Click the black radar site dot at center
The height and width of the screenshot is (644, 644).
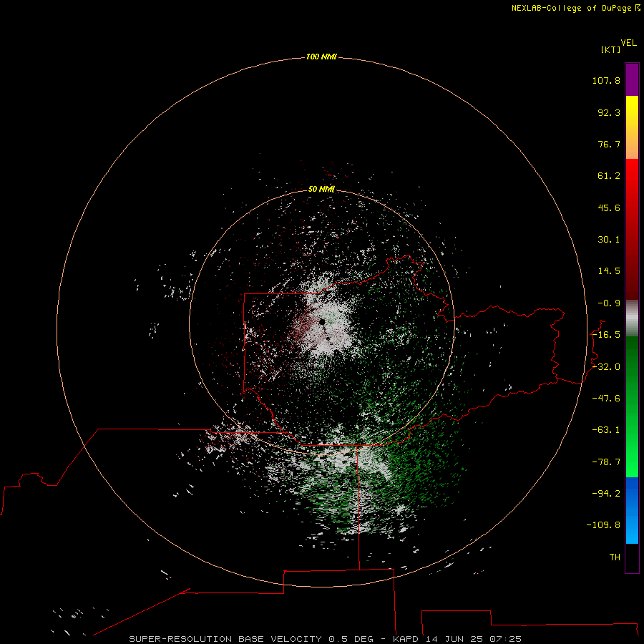322,321
